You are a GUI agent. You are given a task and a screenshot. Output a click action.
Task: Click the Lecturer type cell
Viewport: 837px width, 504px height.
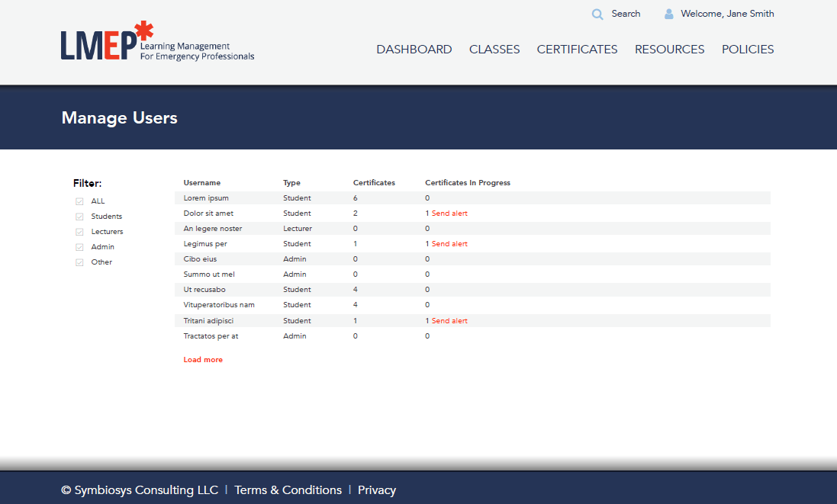pyautogui.click(x=298, y=229)
